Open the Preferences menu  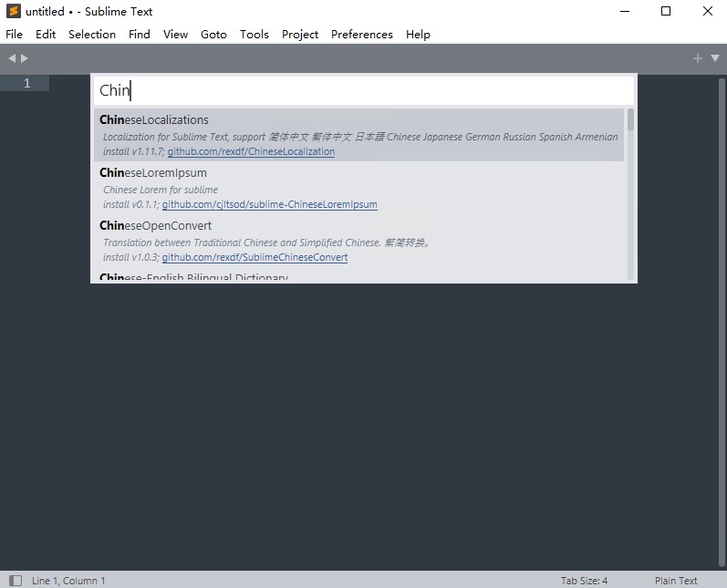click(x=361, y=35)
